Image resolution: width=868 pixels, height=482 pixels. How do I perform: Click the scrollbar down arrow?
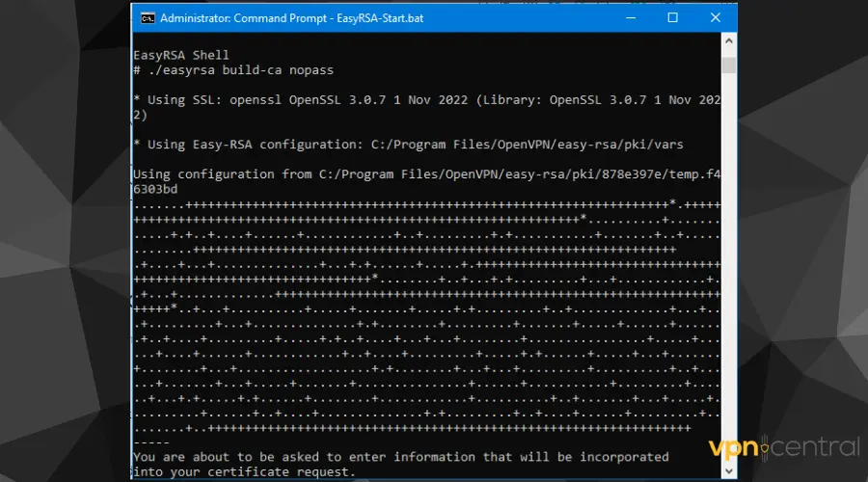(729, 471)
